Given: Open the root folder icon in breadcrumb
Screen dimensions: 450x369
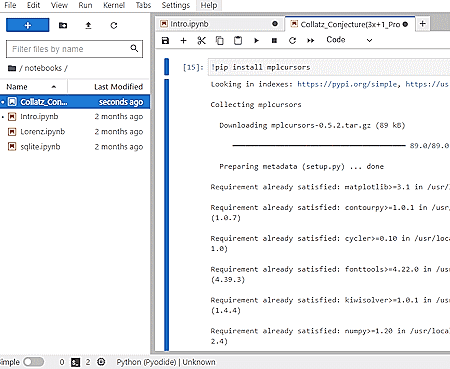Looking at the screenshot, I should [x=12, y=68].
